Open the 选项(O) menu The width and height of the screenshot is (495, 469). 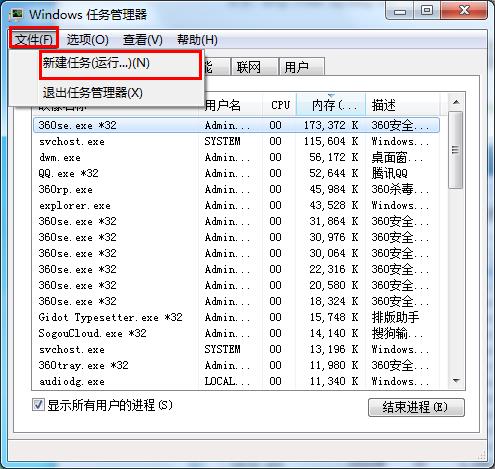click(x=88, y=40)
